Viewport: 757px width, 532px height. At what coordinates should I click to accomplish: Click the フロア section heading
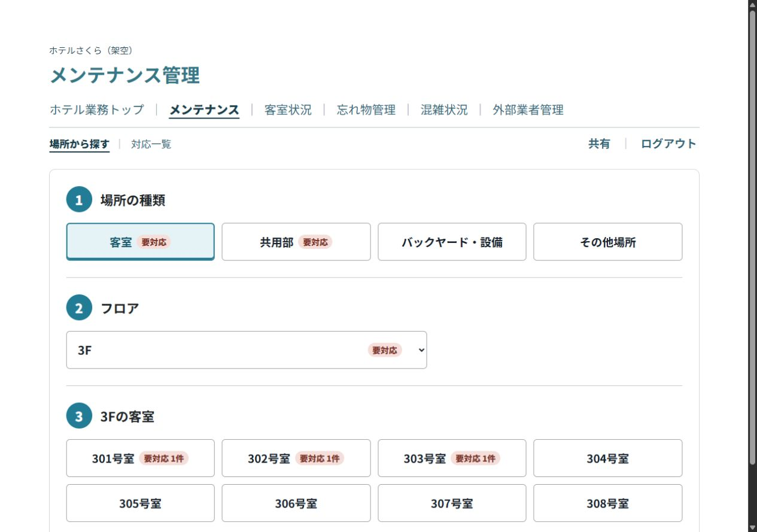tap(120, 309)
